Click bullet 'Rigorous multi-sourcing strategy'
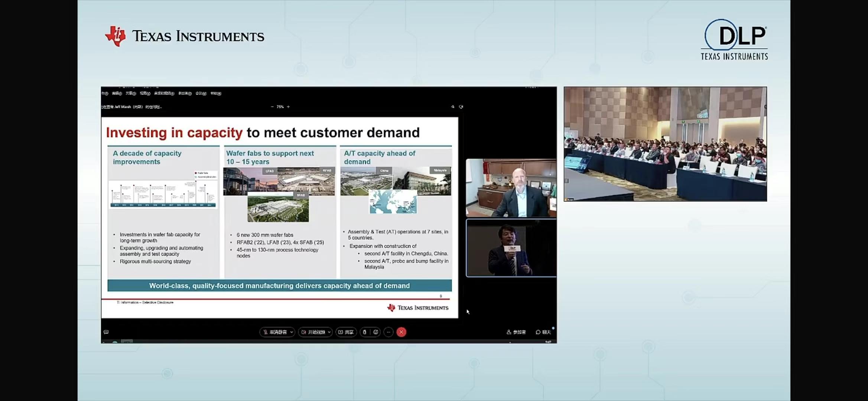The height and width of the screenshot is (401, 868). click(155, 261)
